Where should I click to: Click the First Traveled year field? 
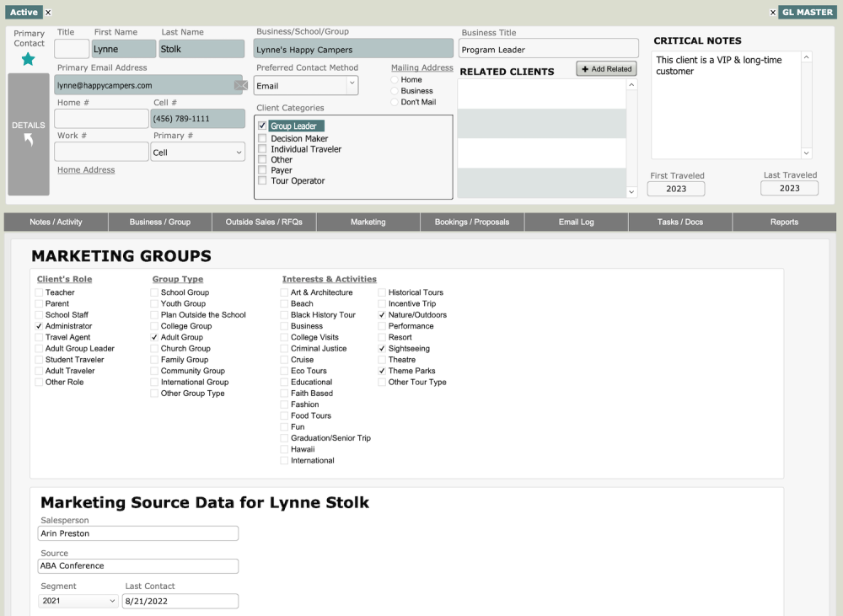pos(676,189)
